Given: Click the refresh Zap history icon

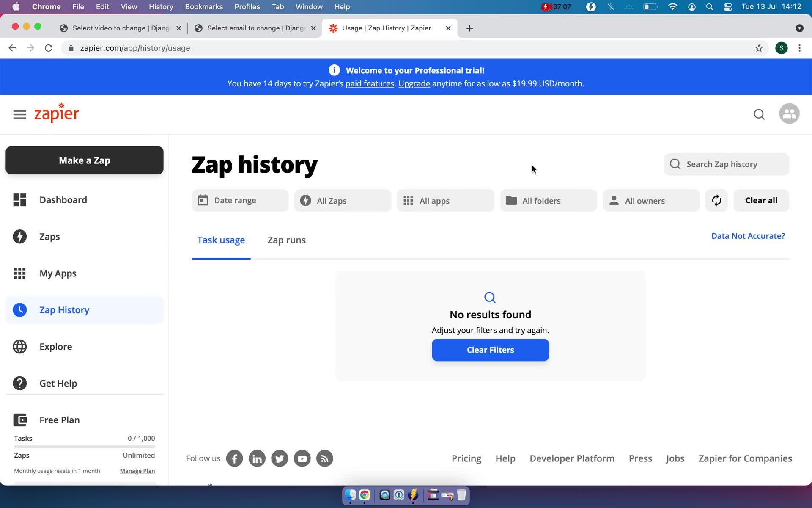Looking at the screenshot, I should coord(716,200).
